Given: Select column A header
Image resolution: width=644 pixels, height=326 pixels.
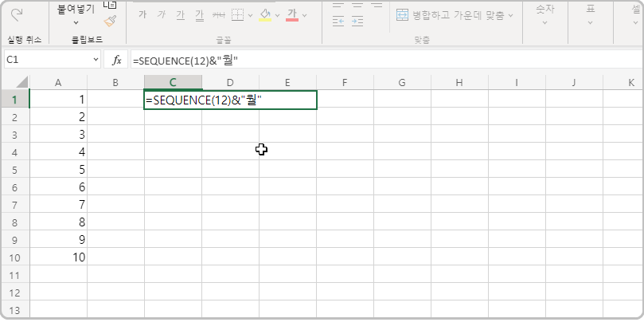Looking at the screenshot, I should pyautogui.click(x=58, y=83).
